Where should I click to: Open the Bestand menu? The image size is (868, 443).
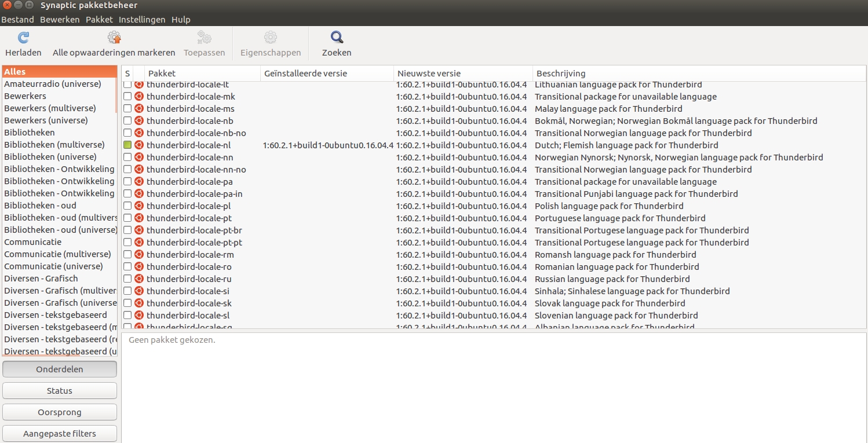click(x=17, y=20)
